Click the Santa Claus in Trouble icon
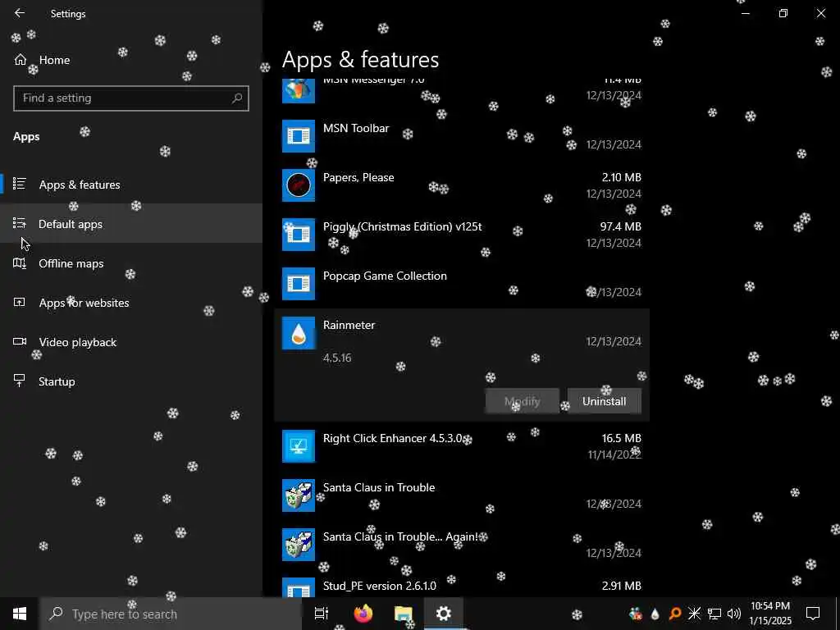The height and width of the screenshot is (630, 840). (x=299, y=495)
